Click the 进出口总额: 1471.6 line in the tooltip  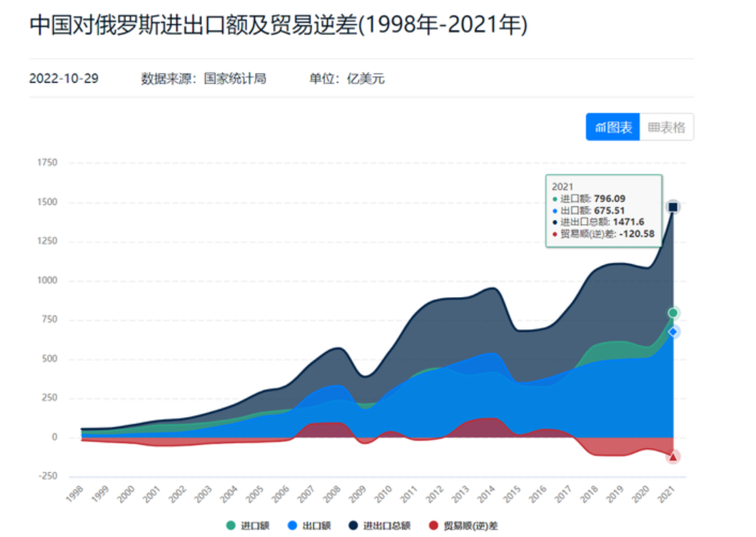coord(603,222)
